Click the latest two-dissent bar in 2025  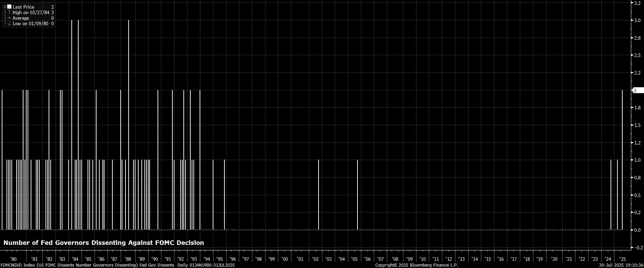point(622,160)
